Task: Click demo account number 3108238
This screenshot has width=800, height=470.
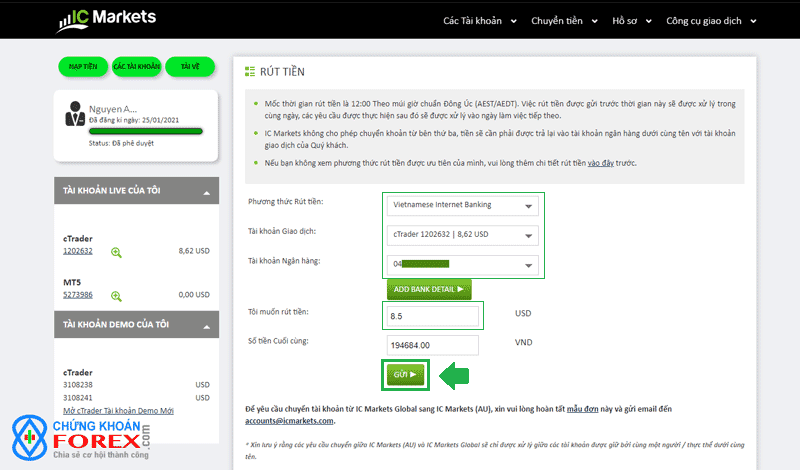Action: [x=78, y=385]
